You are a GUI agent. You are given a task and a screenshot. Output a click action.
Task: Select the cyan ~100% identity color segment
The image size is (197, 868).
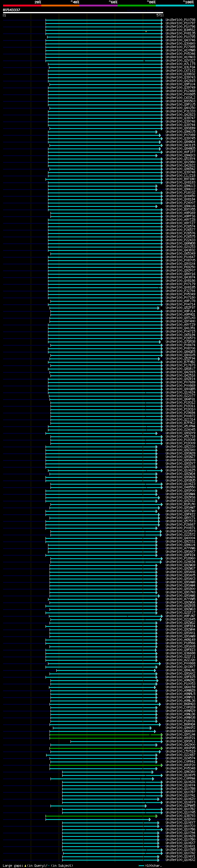tap(175, 6)
